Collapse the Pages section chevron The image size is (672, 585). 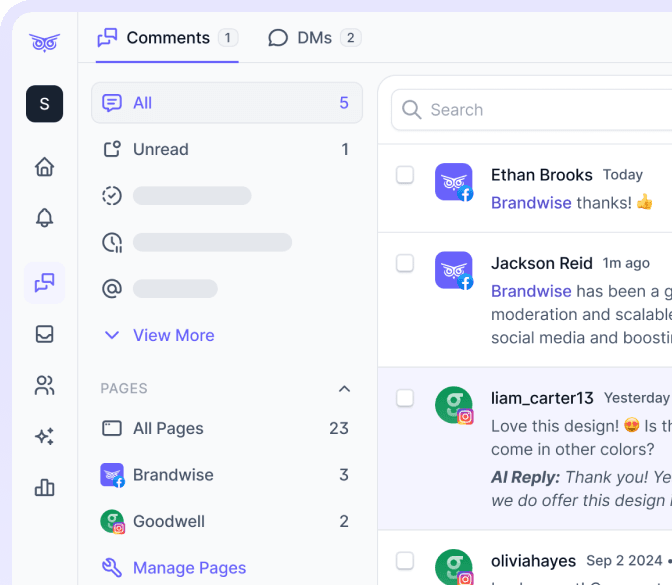(x=344, y=388)
